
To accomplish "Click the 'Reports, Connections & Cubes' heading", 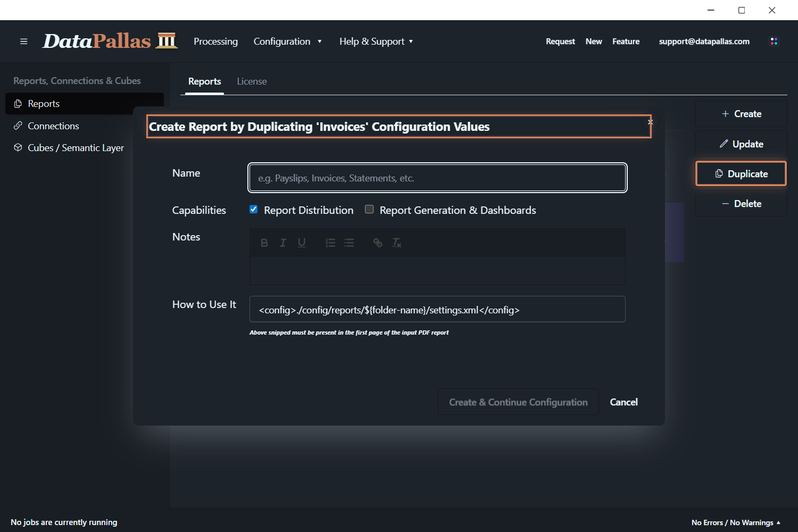I will pos(77,81).
